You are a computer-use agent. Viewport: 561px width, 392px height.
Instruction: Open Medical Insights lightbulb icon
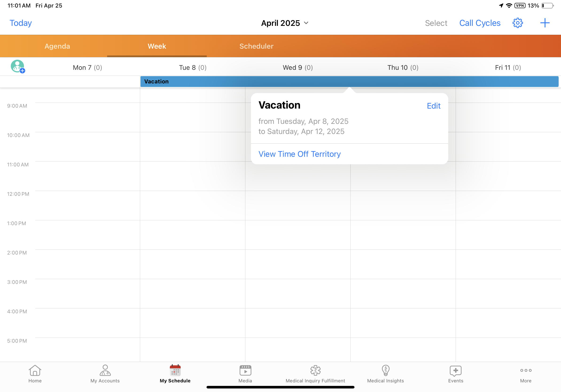point(385,373)
